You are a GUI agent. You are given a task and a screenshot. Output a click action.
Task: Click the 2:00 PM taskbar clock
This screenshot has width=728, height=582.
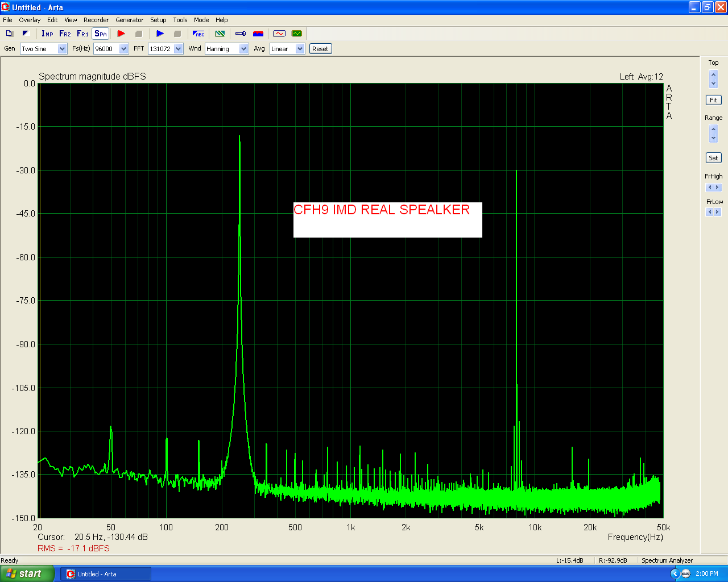(707, 574)
